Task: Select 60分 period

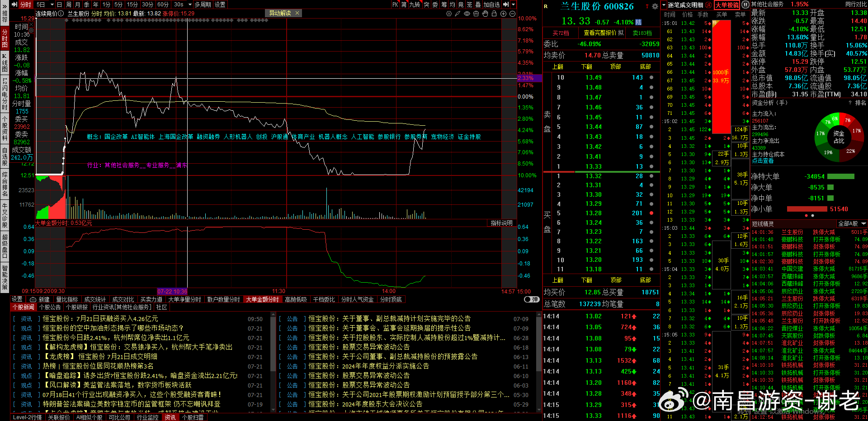Action: click(x=163, y=5)
